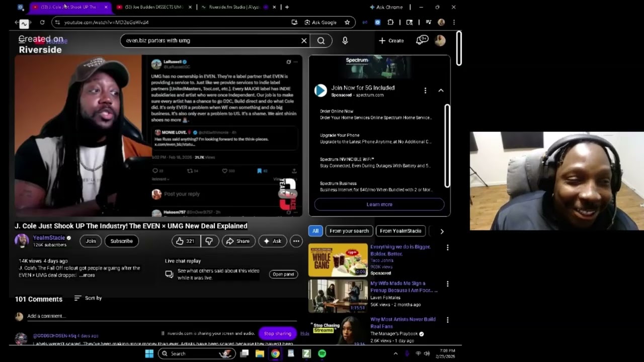Close the J. Cole YouTube tab
The width and height of the screenshot is (644, 362).
106,7
